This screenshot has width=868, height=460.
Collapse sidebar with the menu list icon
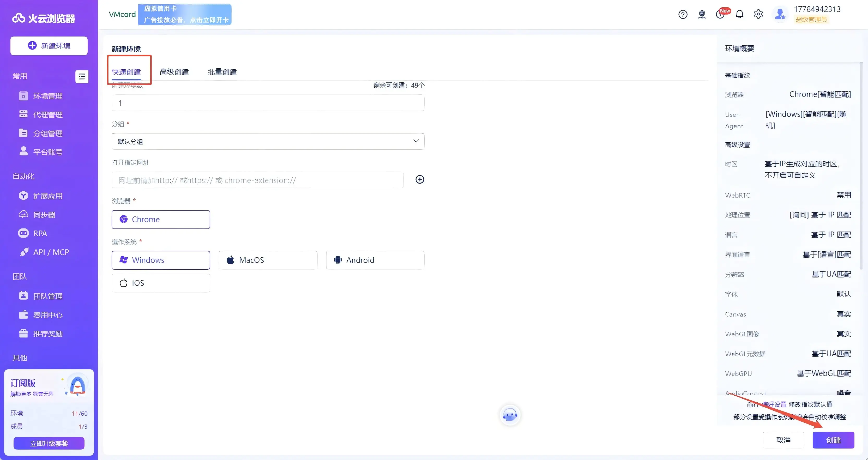click(x=82, y=76)
